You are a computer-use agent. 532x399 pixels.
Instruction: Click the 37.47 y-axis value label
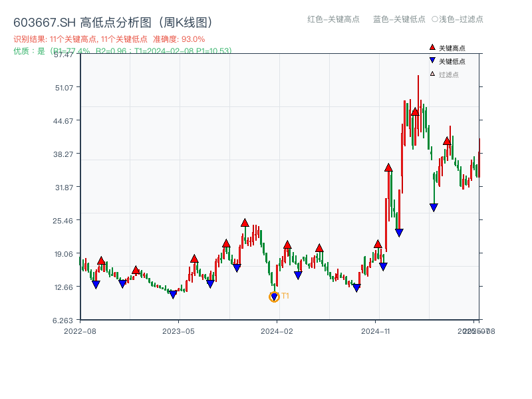click(x=65, y=56)
